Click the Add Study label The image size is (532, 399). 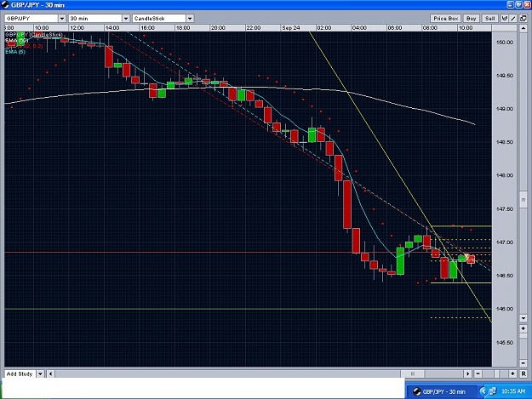click(x=20, y=374)
